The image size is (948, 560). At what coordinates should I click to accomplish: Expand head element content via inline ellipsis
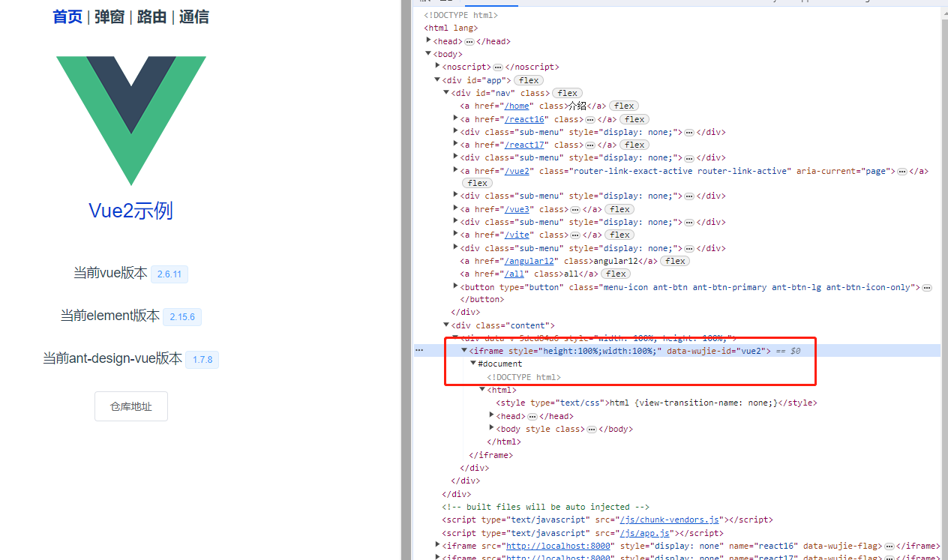(469, 41)
